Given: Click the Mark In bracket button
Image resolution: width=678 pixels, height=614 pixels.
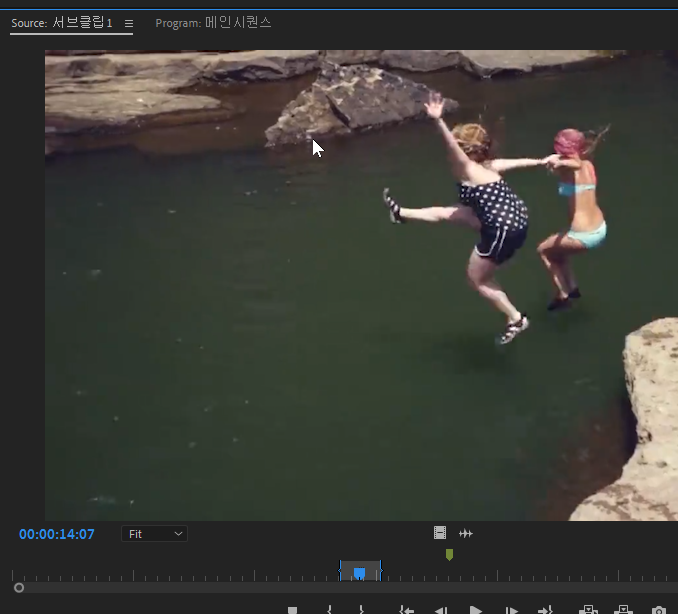Looking at the screenshot, I should pyautogui.click(x=328, y=610).
